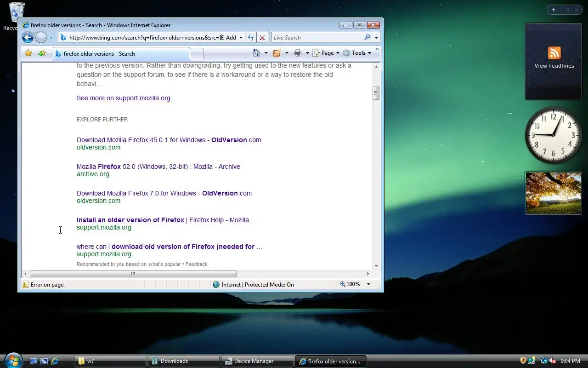Open the search provider options dropdown

[377, 38]
